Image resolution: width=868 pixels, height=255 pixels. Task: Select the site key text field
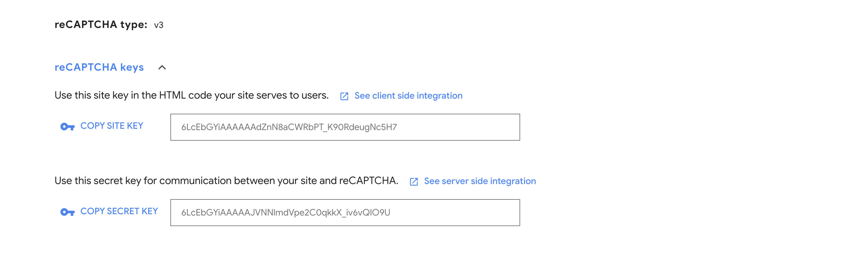[x=345, y=127]
